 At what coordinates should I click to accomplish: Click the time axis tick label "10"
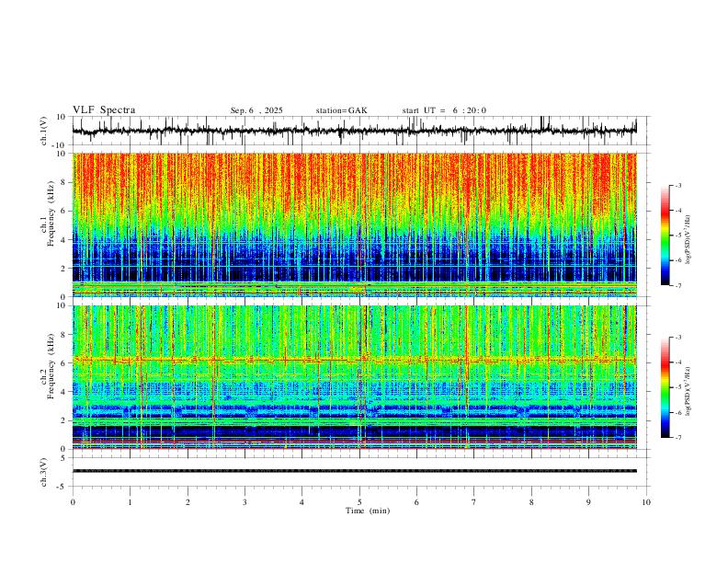coord(646,502)
